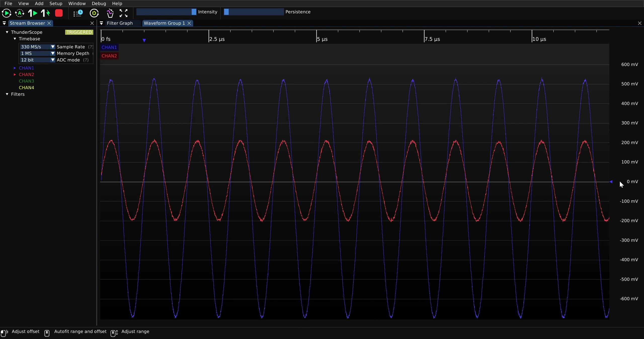Viewport: 644px width, 339px height.
Task: Select CHAN3 in the stream browser
Action: pyautogui.click(x=26, y=81)
